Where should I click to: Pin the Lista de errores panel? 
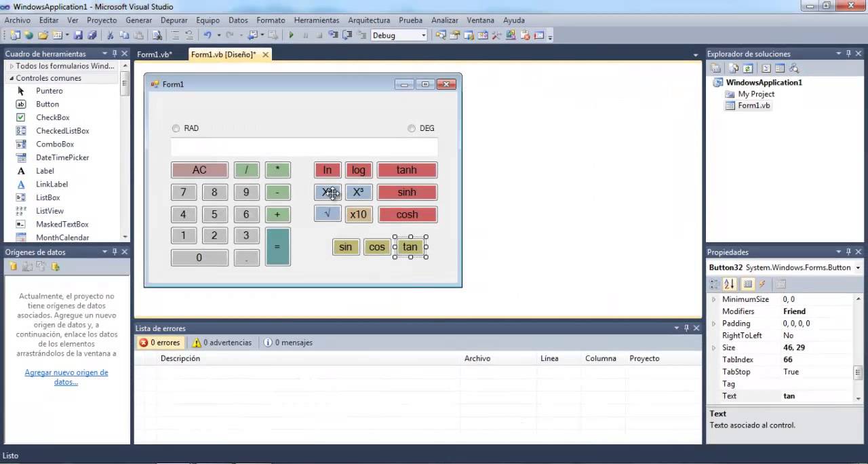686,328
